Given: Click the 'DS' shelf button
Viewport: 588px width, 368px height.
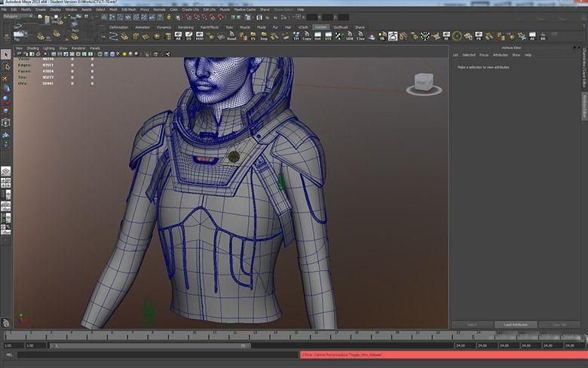Looking at the screenshot, I should [x=188, y=36].
